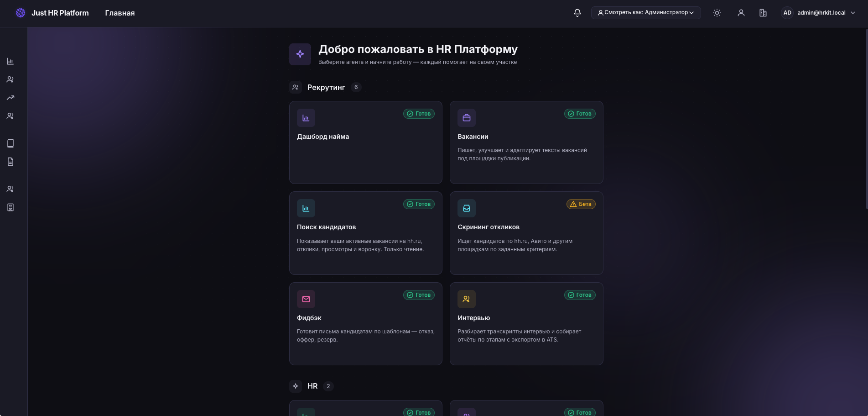This screenshot has width=868, height=416.
Task: Open the document file icon in sidebar
Action: pos(10,162)
